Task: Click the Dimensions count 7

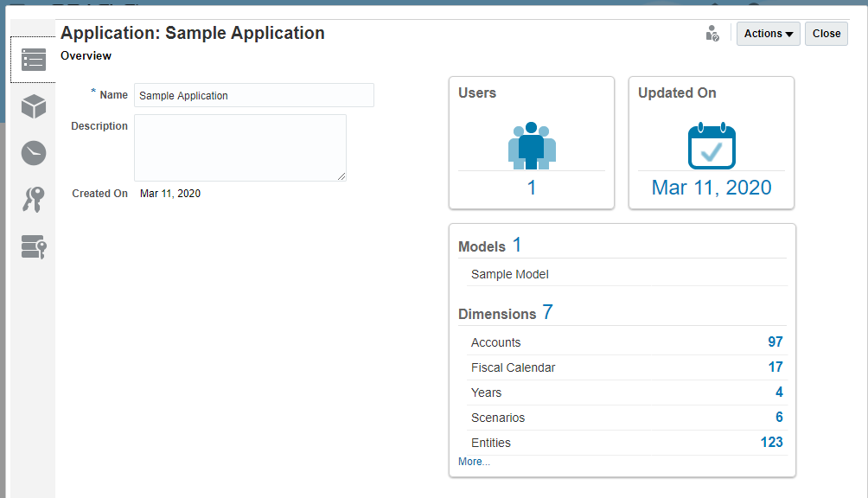Action: coord(547,312)
